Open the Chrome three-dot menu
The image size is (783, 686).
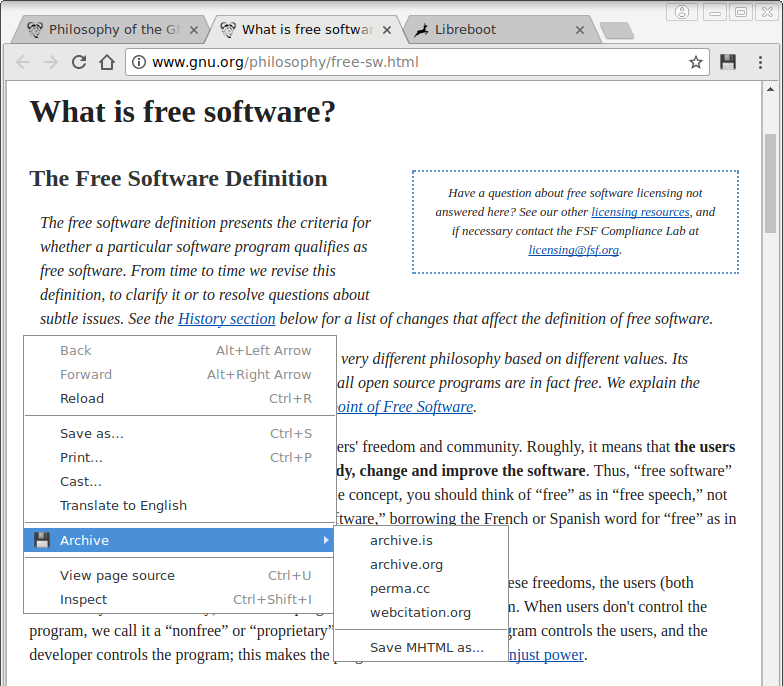click(760, 62)
